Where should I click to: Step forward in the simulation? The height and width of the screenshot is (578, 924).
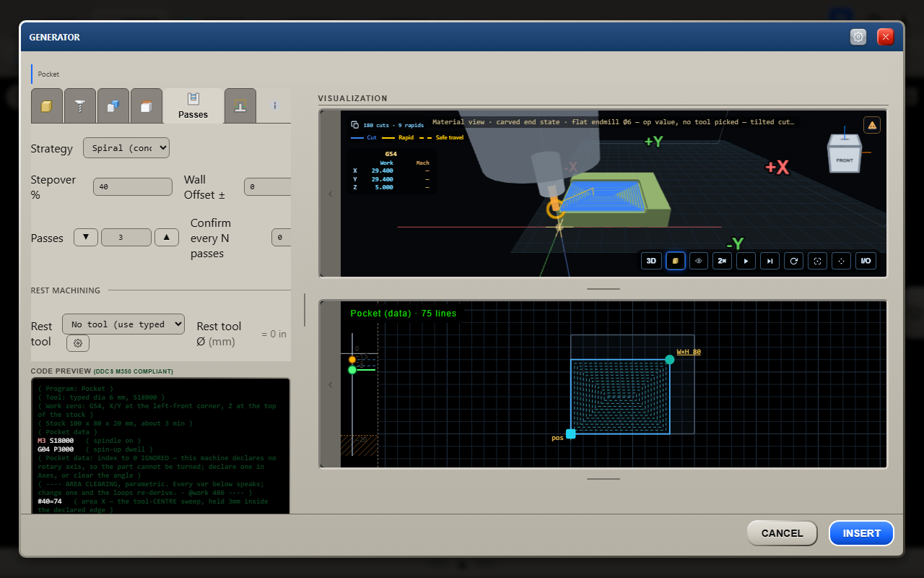[770, 261]
